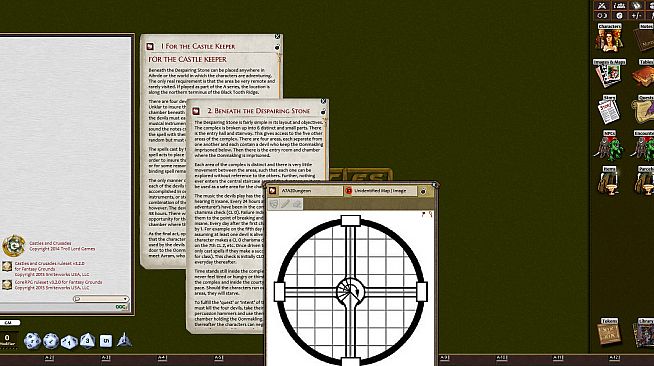Click the chat entry speech bubble field
This screenshot has height=366, width=654.
coord(100,299)
